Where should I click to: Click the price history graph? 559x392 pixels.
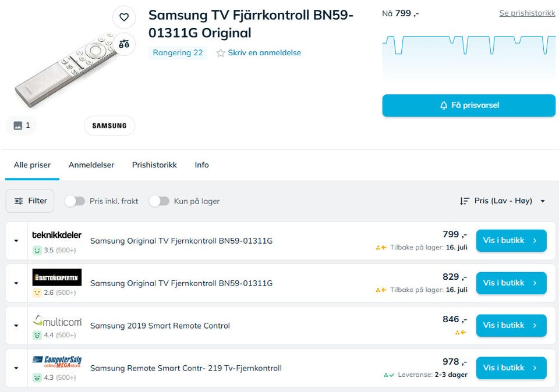click(x=469, y=55)
